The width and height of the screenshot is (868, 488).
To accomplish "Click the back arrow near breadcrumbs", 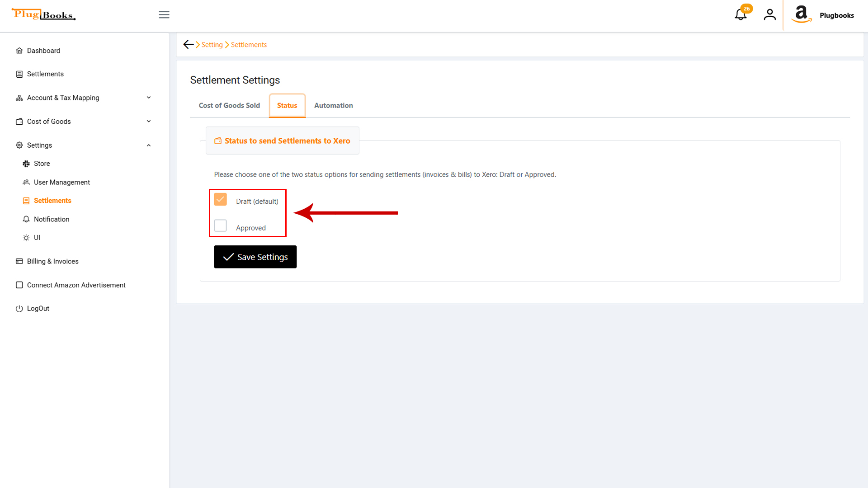I will pyautogui.click(x=189, y=44).
